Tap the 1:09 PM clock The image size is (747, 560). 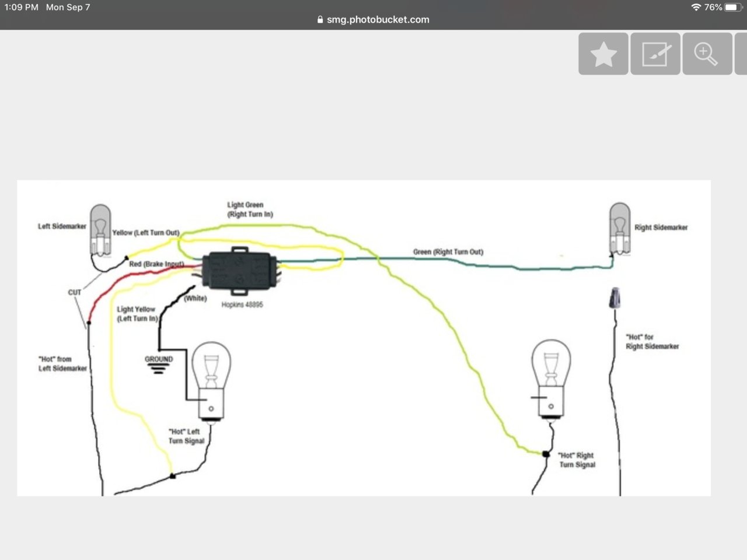(22, 7)
